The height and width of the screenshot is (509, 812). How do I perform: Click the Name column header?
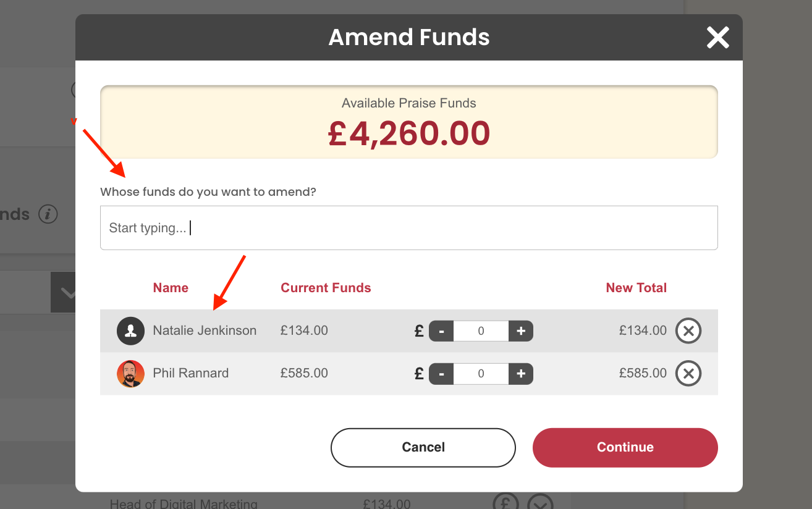pyautogui.click(x=171, y=288)
